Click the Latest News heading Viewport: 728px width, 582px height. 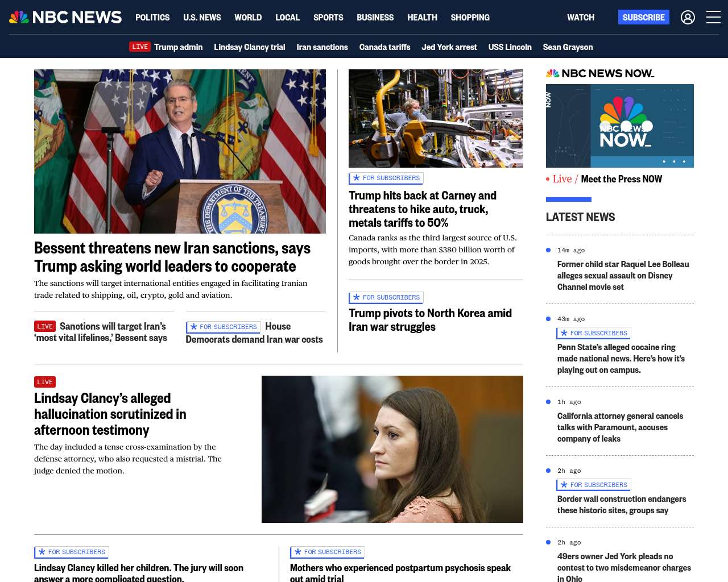[581, 217]
